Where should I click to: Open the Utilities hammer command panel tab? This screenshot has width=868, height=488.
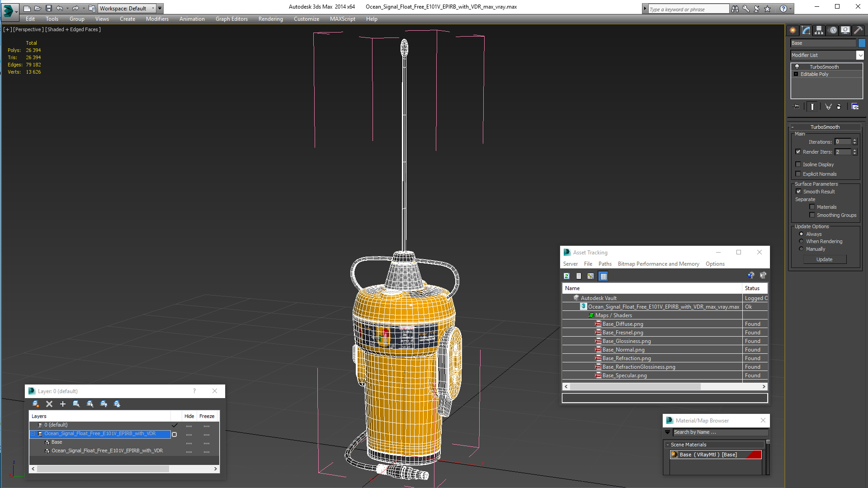click(x=859, y=30)
